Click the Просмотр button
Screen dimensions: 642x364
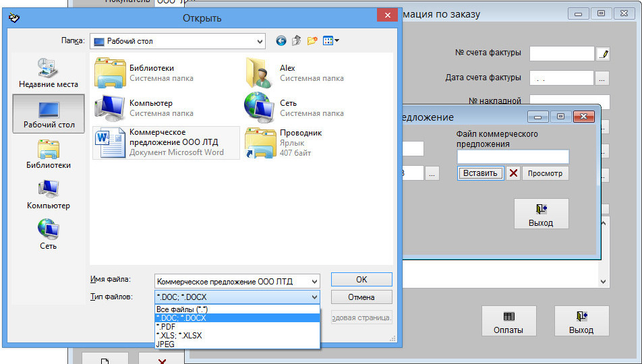pos(545,173)
